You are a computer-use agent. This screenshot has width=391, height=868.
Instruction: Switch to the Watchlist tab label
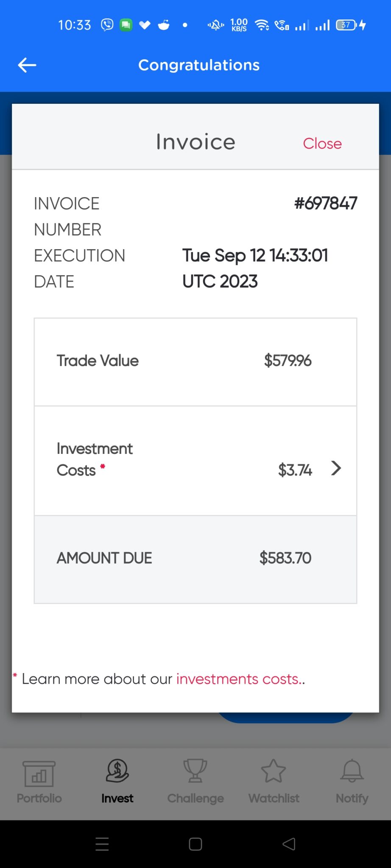[x=274, y=798]
